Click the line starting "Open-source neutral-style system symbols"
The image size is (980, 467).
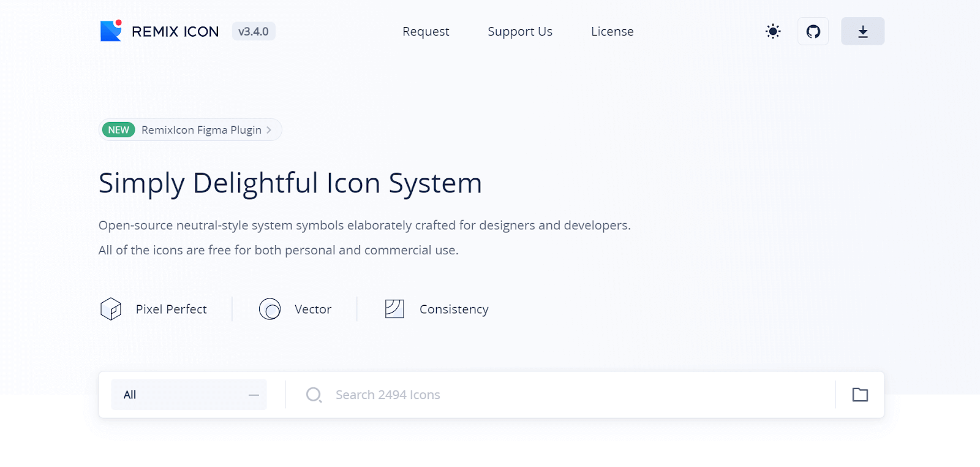coord(364,226)
